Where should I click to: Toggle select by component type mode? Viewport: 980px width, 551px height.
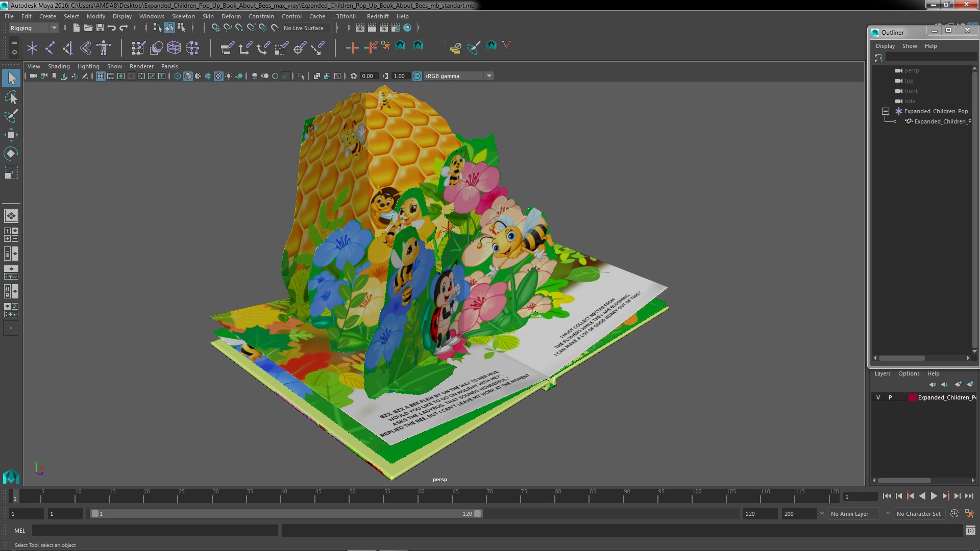181,28
